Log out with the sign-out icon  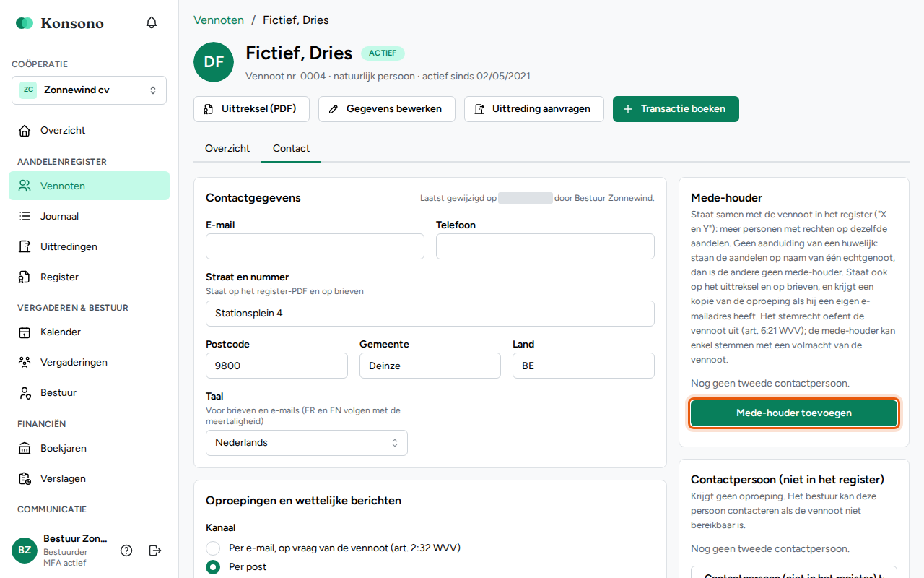tap(155, 551)
